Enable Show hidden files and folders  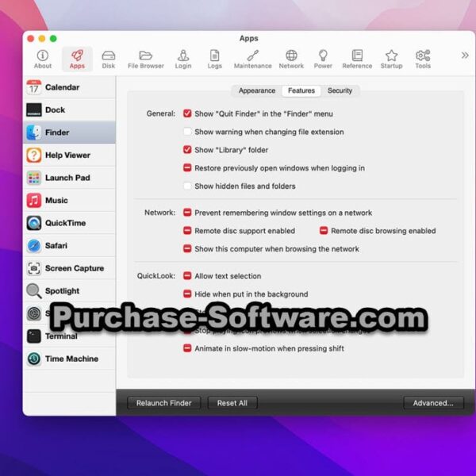pos(187,186)
